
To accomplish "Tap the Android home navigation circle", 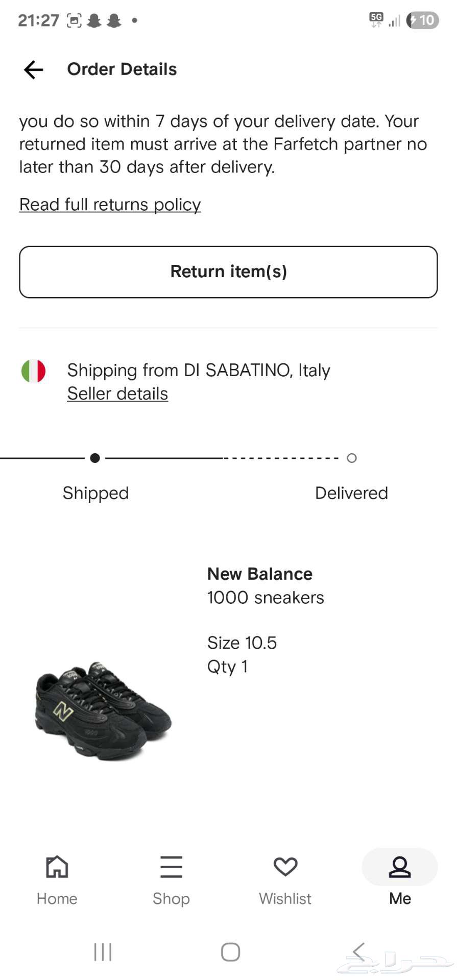I will point(230,951).
